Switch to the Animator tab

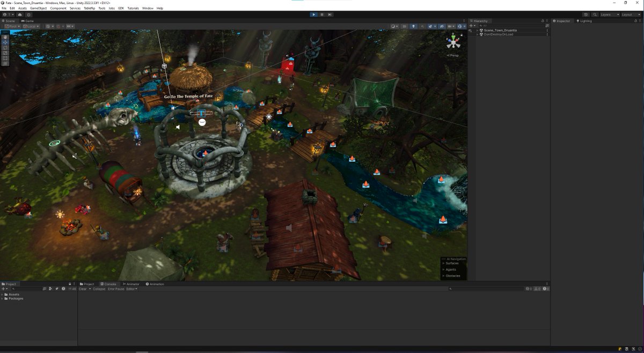coord(131,284)
